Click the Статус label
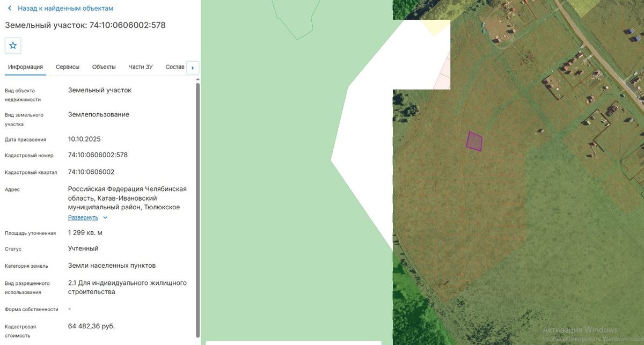644x345 pixels. click(13, 249)
